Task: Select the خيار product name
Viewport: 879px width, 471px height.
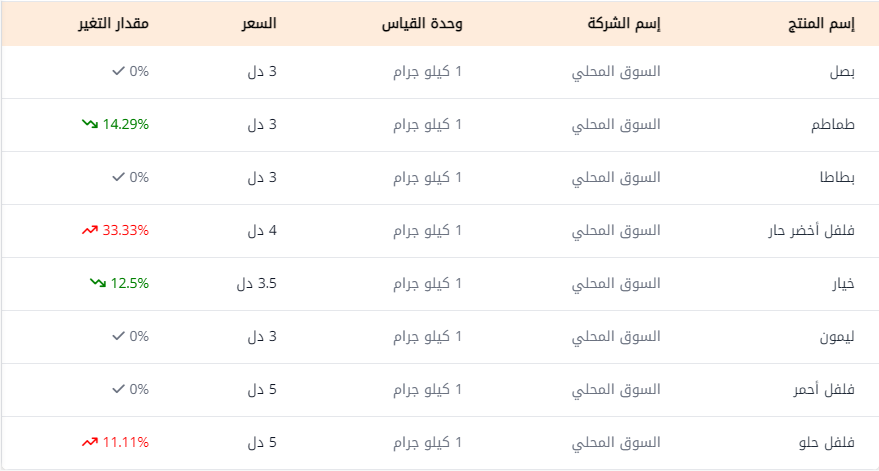Action: tap(843, 284)
